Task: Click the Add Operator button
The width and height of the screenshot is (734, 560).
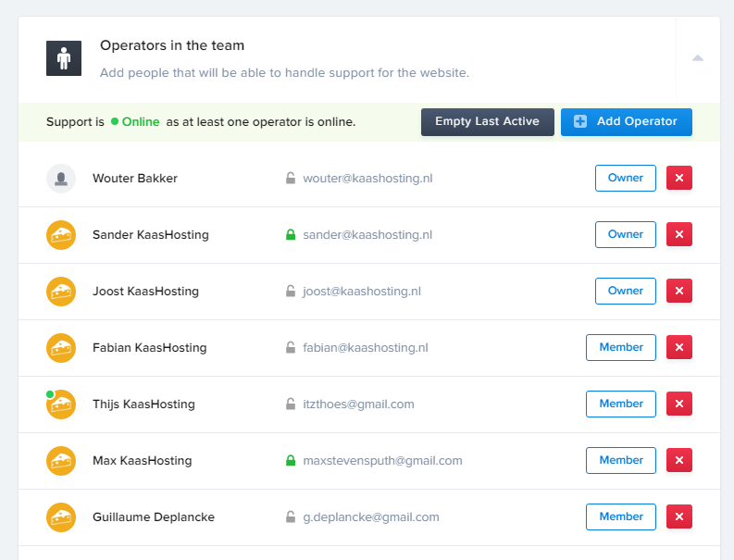Action: coord(626,122)
